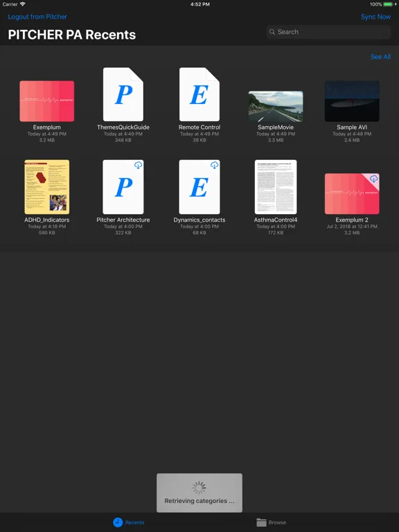
Task: Select the Exemplum 2 file name
Action: (x=352, y=220)
